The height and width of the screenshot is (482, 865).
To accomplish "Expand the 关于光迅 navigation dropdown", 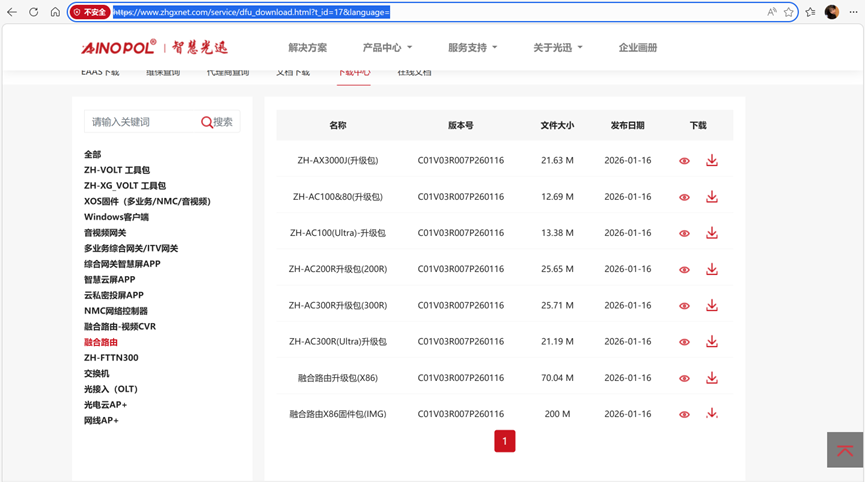I will point(557,48).
